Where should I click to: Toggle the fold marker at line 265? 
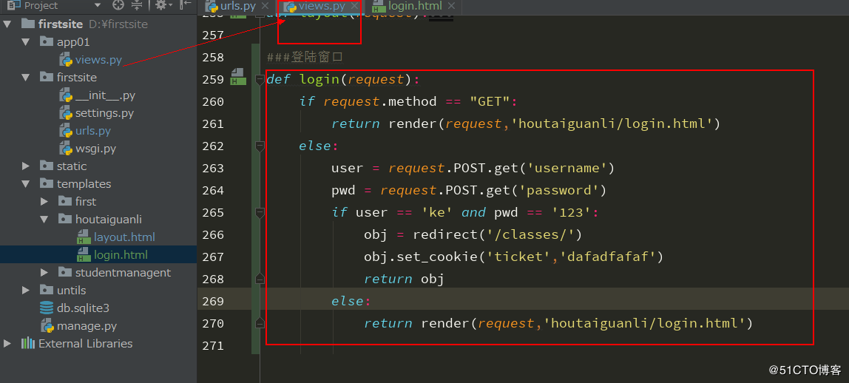point(259,213)
